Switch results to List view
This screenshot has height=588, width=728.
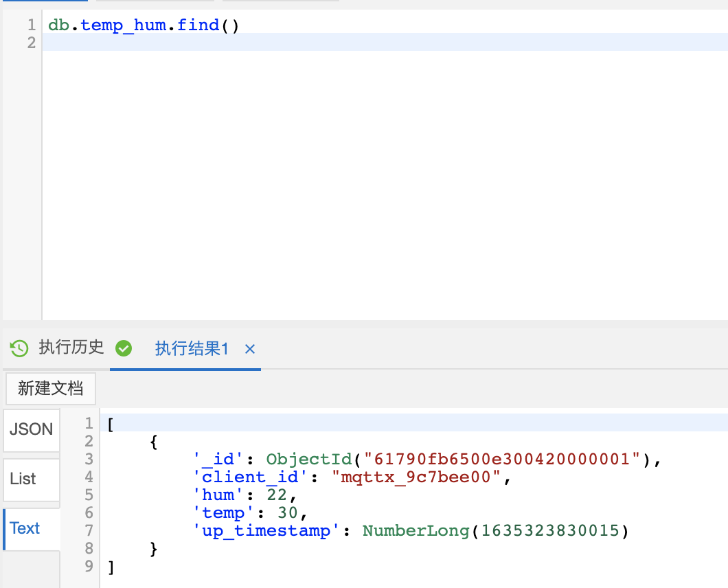point(23,479)
